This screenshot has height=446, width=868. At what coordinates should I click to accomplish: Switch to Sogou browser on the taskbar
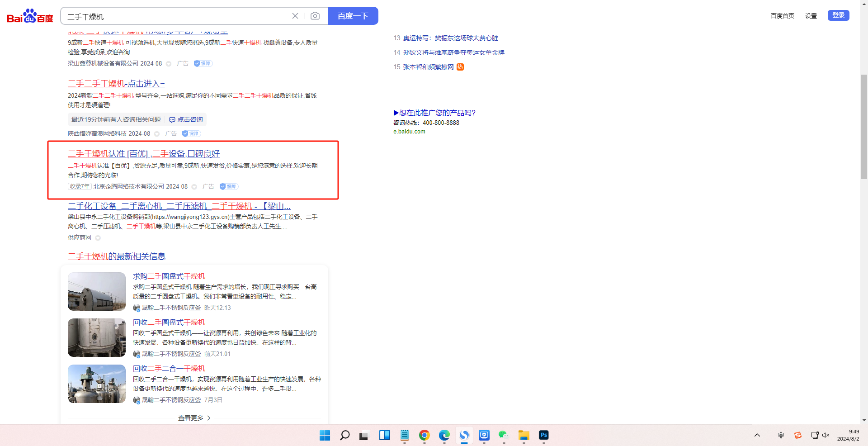pyautogui.click(x=464, y=435)
